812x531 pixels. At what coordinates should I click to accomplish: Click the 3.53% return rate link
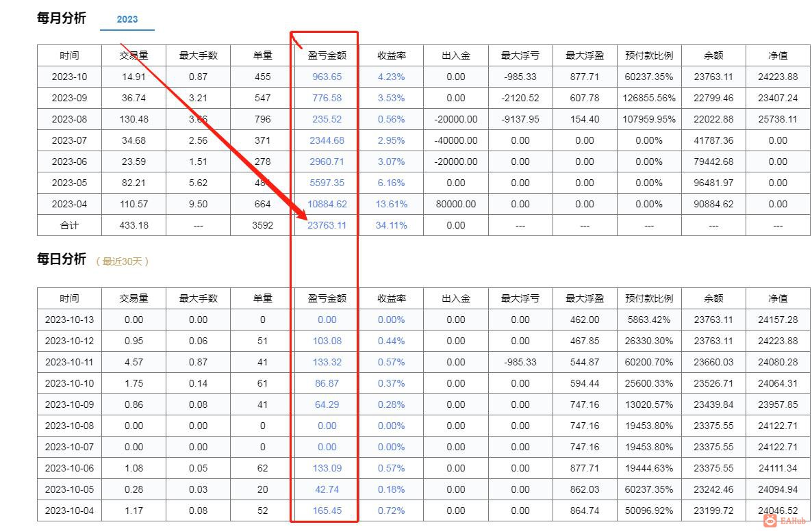click(x=391, y=98)
